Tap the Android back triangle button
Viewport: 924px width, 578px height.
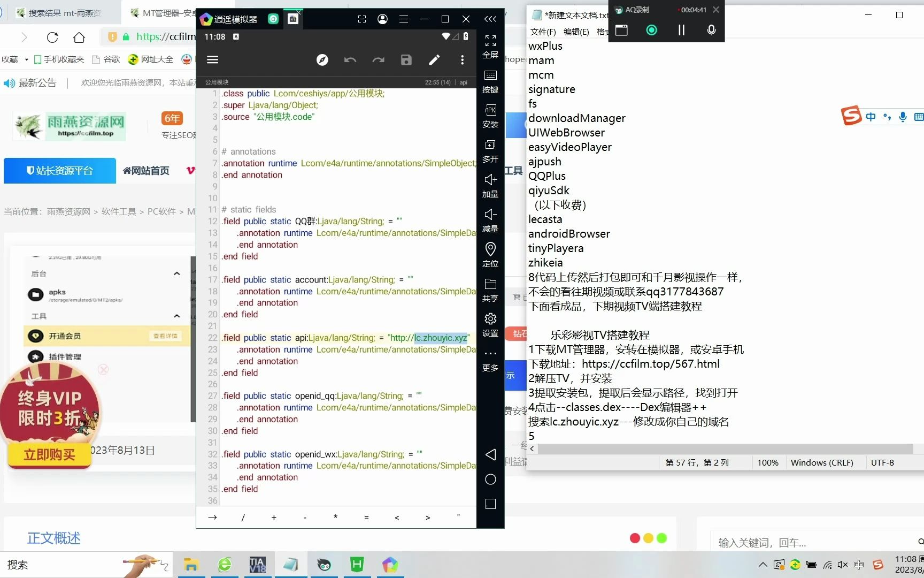(x=490, y=454)
